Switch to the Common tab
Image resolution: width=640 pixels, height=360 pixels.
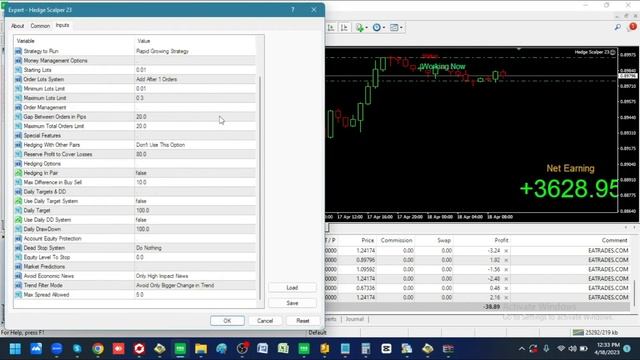40,26
